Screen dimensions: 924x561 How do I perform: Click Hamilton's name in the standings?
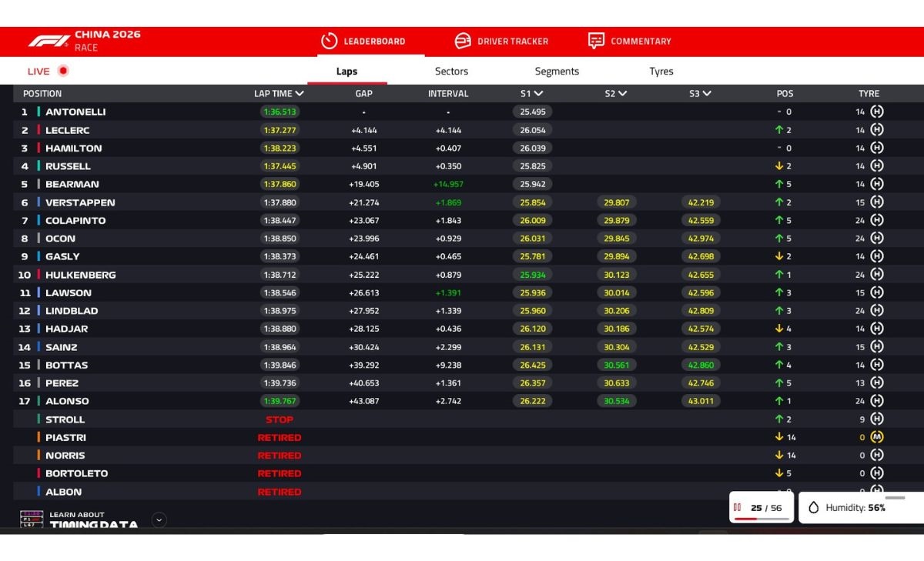(73, 148)
